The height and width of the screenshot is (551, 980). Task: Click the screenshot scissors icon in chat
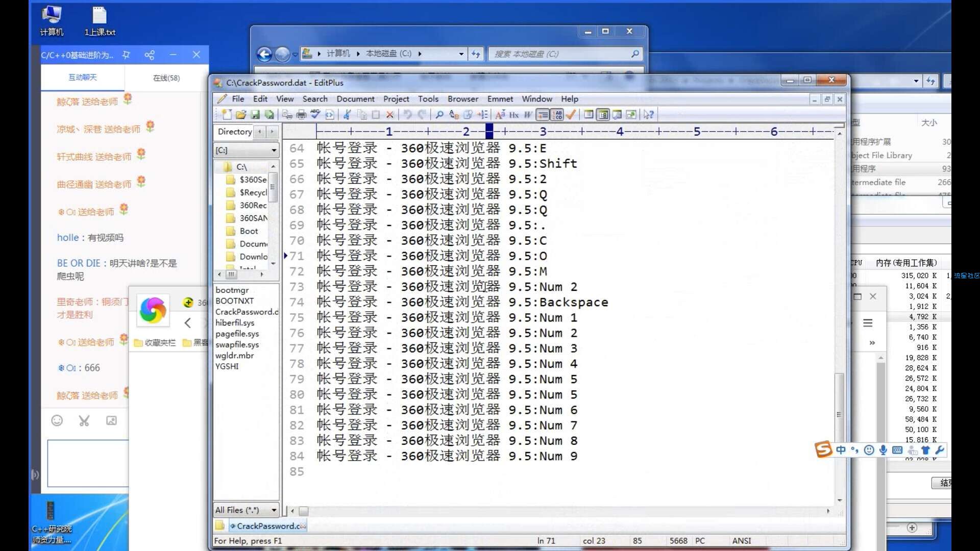84,420
